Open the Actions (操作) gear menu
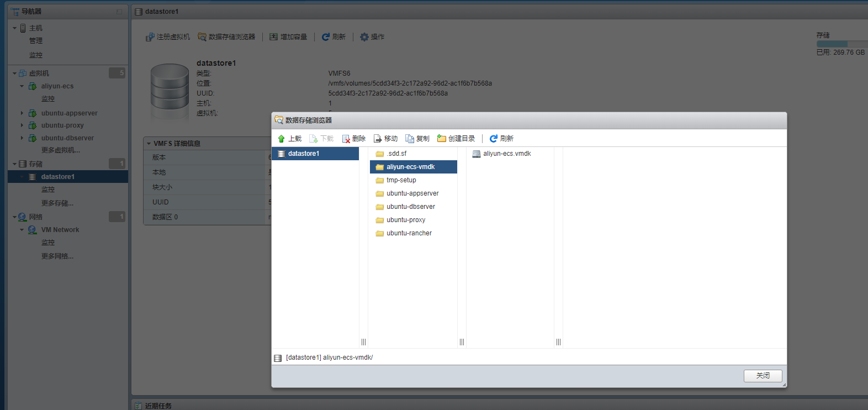The width and height of the screenshot is (868, 410). click(364, 37)
